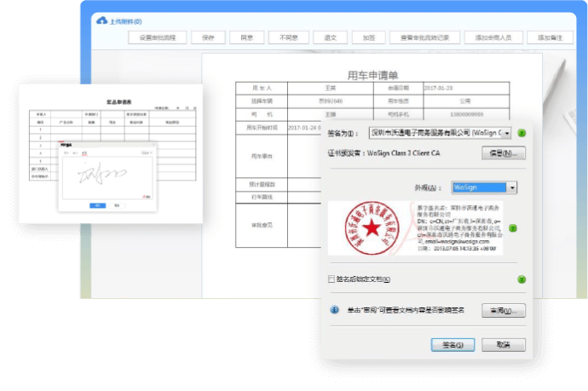Click the 签名 sign button in dialog
This screenshot has width=588, height=391.
[453, 345]
